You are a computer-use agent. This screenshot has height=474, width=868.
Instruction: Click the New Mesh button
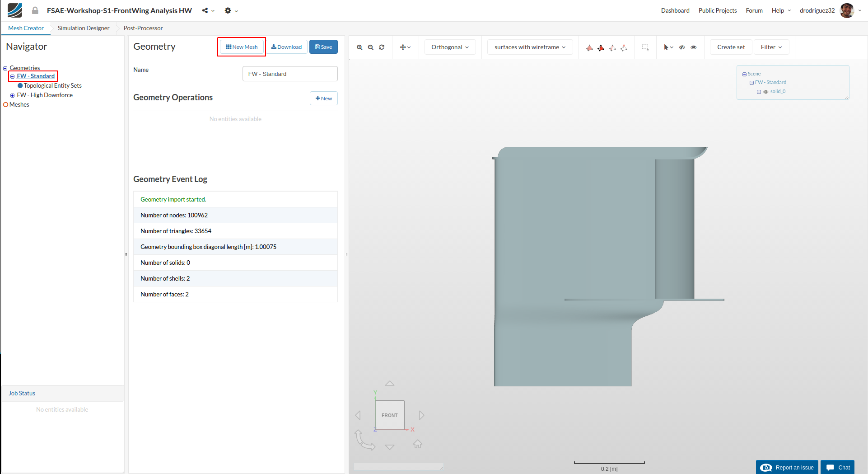coord(242,47)
